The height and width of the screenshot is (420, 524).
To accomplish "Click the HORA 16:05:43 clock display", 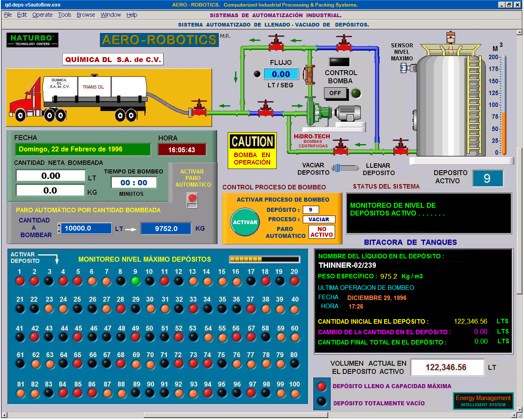I will [182, 150].
